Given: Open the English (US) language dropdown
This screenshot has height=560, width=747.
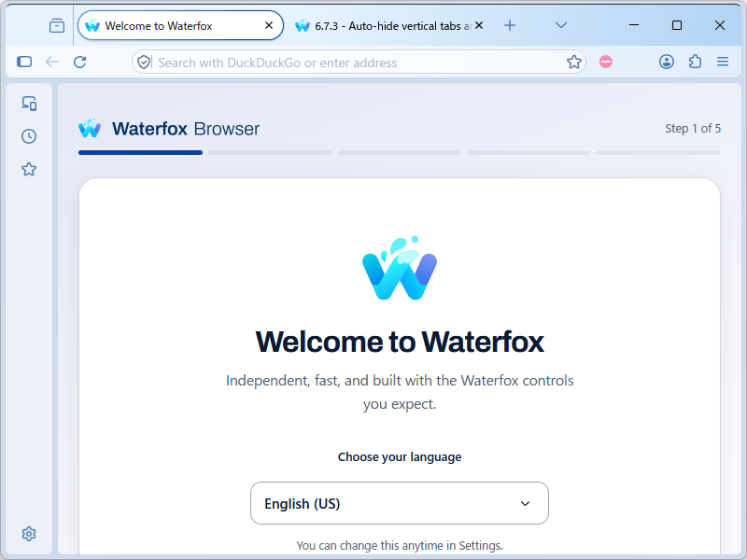Looking at the screenshot, I should click(400, 503).
